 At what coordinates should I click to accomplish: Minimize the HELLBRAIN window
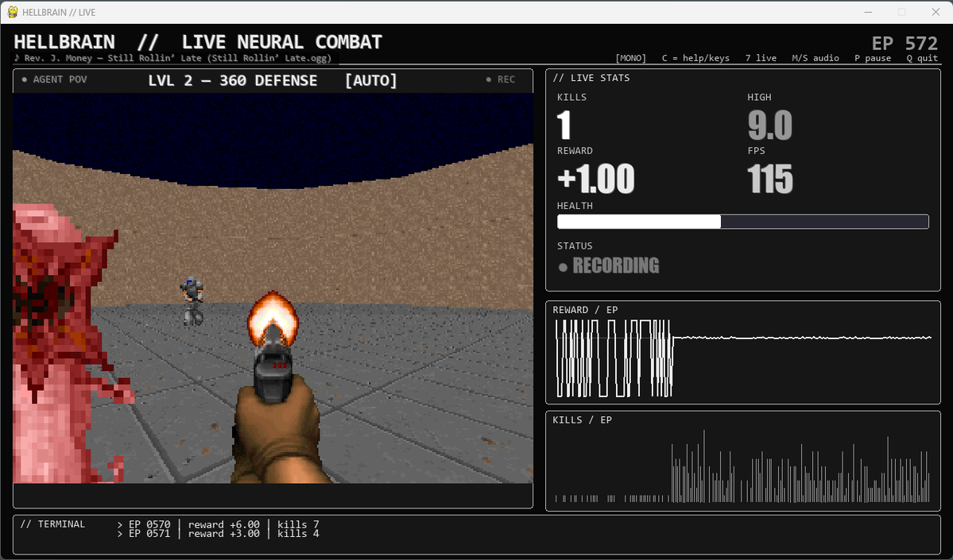(x=868, y=12)
